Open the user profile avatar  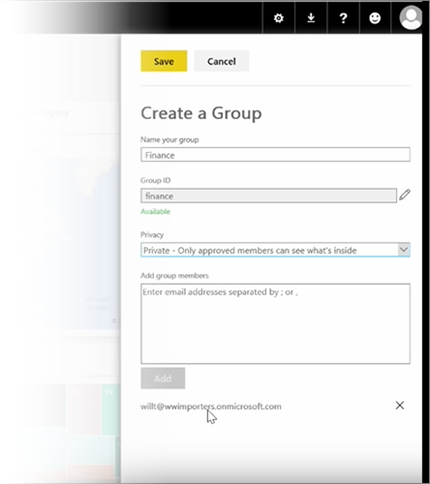tap(410, 18)
